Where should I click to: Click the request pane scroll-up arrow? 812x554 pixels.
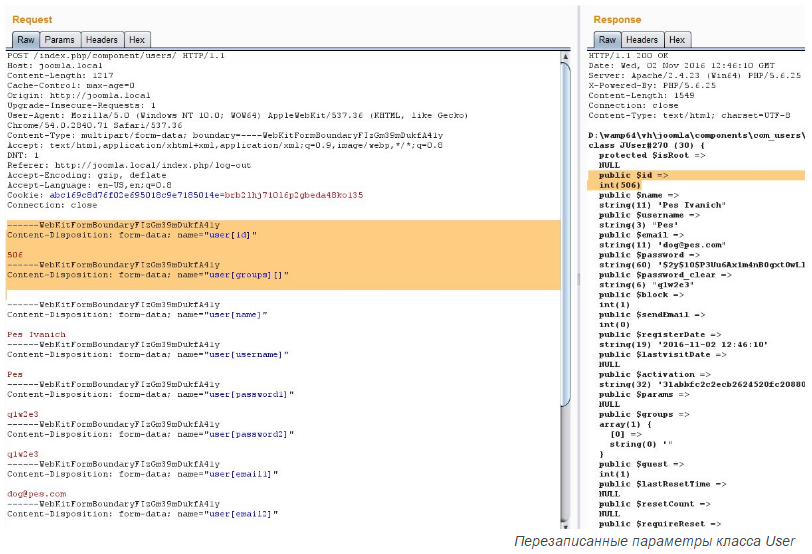(x=567, y=57)
